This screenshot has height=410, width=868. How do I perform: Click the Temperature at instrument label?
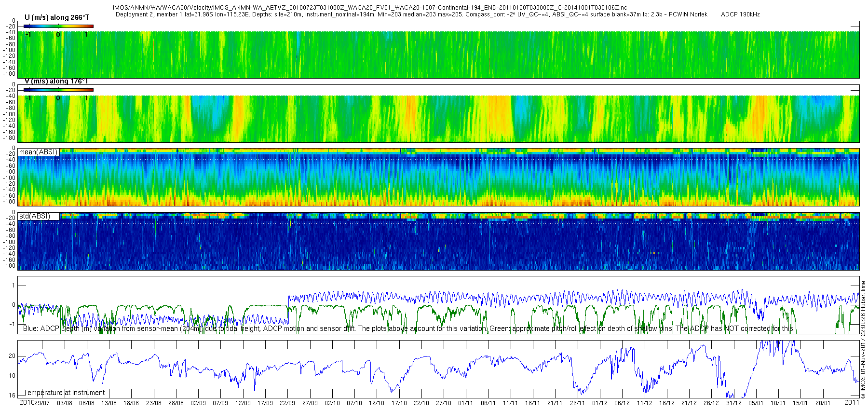[x=64, y=393]
